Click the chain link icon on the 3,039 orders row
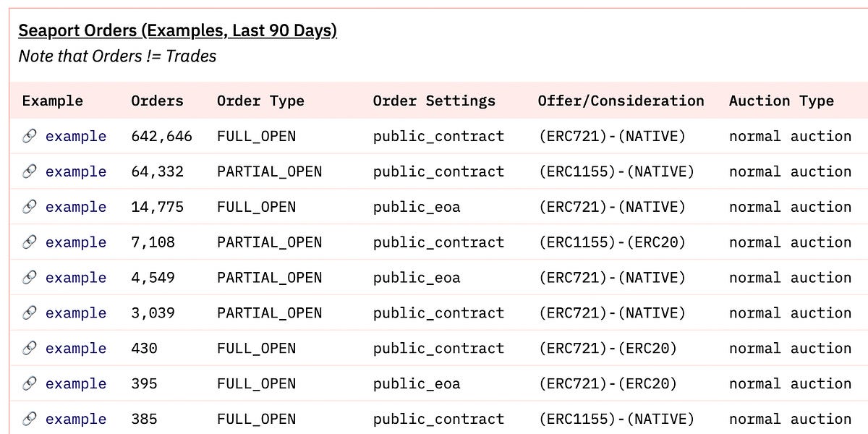The width and height of the screenshot is (868, 434). tap(29, 312)
